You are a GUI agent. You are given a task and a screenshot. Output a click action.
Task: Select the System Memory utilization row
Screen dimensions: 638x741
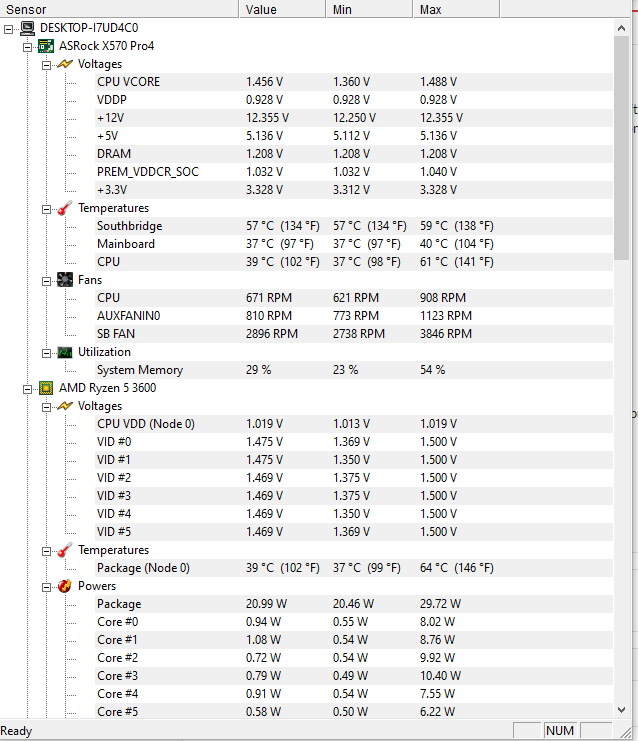click(354, 370)
